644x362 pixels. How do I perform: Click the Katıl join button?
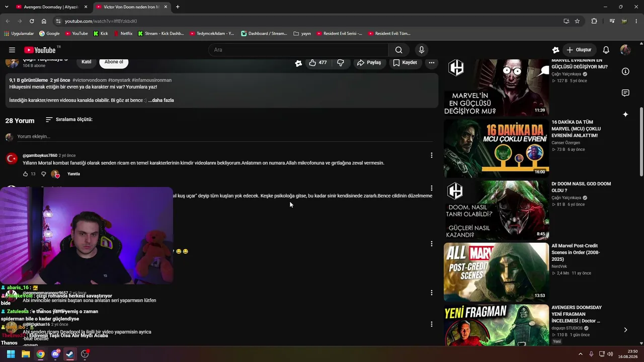pos(86,62)
